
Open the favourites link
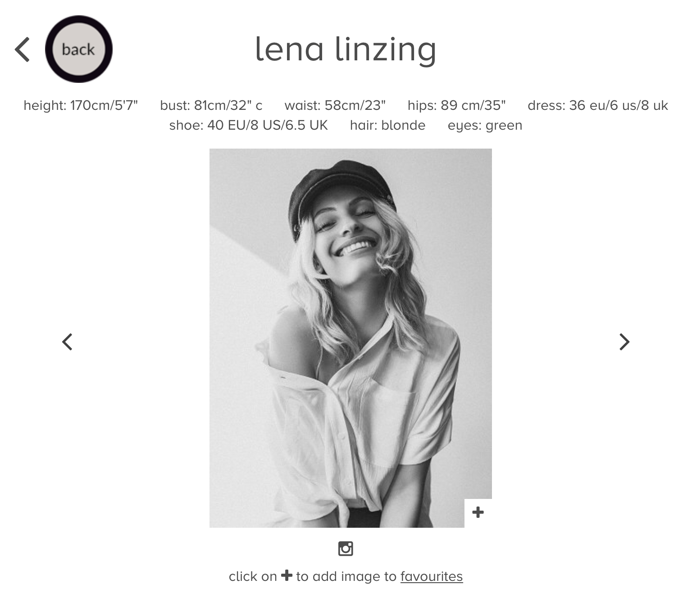coord(432,576)
